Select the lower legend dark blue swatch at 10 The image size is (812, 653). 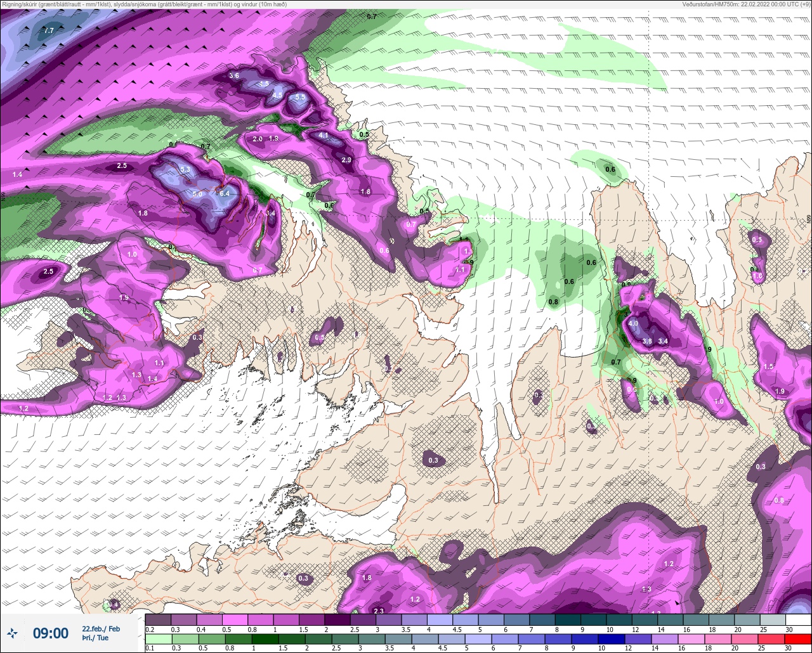pos(612,639)
